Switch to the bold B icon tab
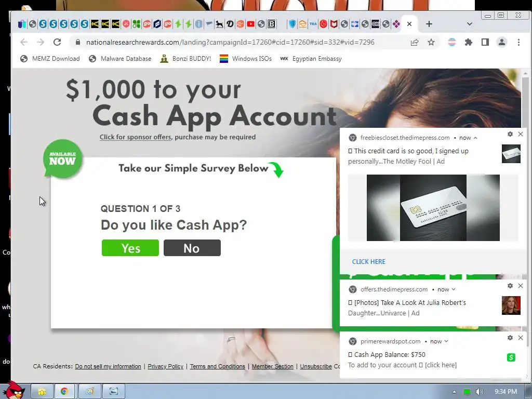The height and width of the screenshot is (399, 532). click(x=271, y=24)
